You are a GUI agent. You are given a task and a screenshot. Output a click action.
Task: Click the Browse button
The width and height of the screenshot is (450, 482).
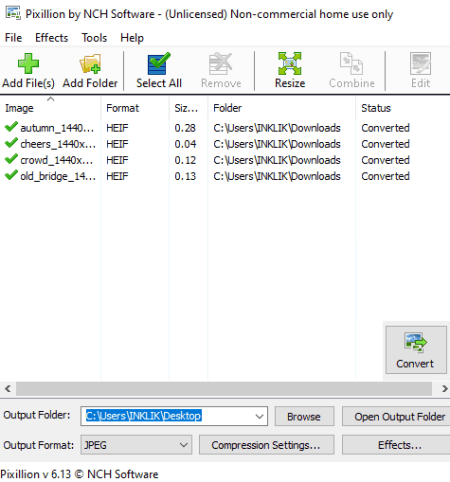point(304,416)
